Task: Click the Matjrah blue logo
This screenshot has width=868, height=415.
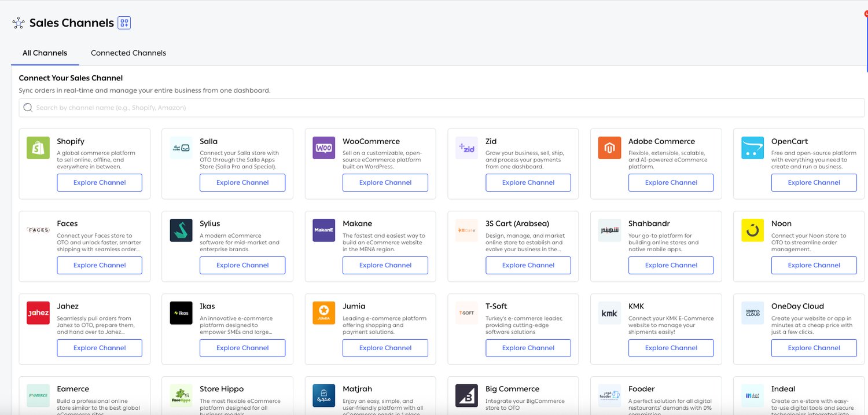Action: (324, 396)
